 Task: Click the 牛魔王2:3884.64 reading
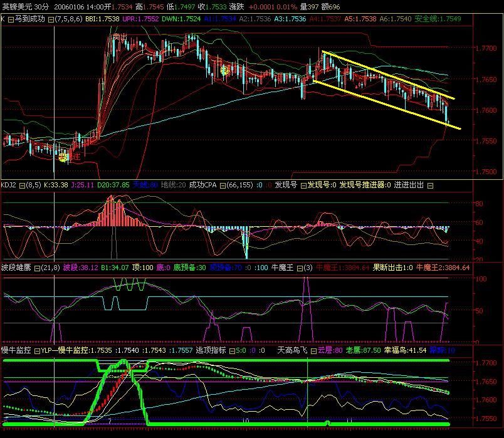click(x=443, y=268)
